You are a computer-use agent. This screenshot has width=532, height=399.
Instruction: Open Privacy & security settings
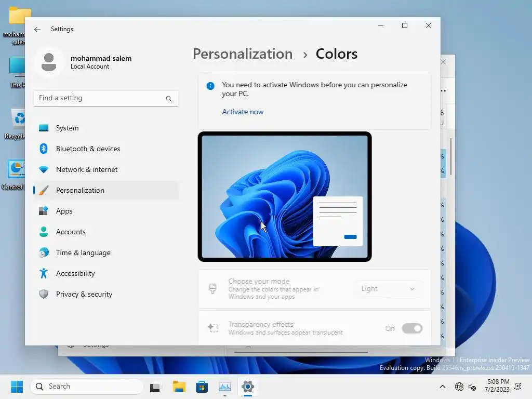click(106, 294)
